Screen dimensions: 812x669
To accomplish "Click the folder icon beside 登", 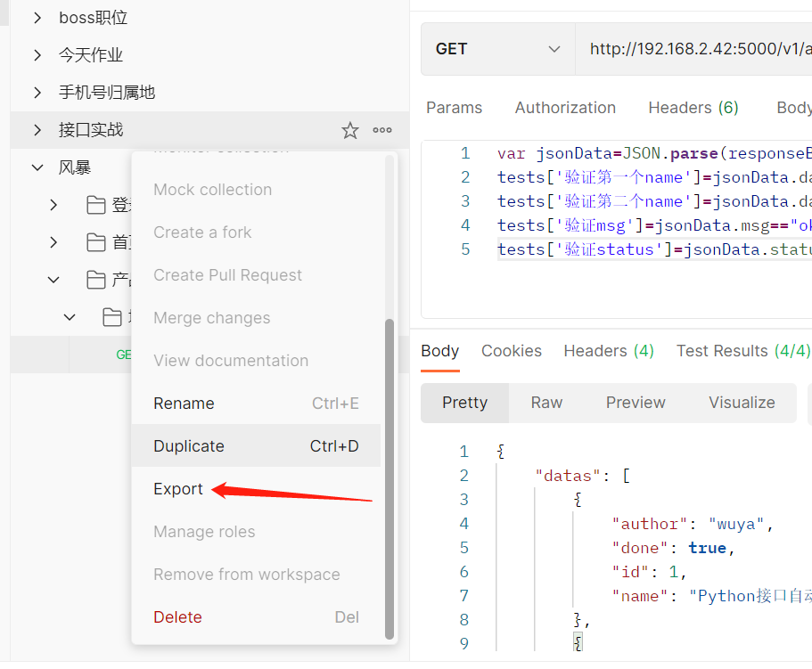I will pyautogui.click(x=96, y=206).
